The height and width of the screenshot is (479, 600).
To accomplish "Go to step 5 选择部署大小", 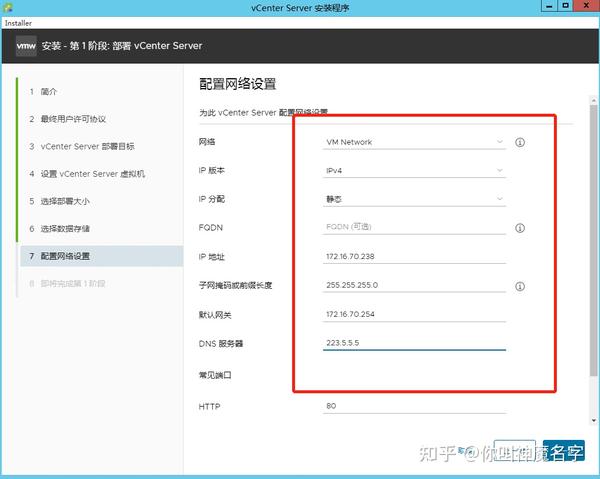I will click(x=60, y=201).
